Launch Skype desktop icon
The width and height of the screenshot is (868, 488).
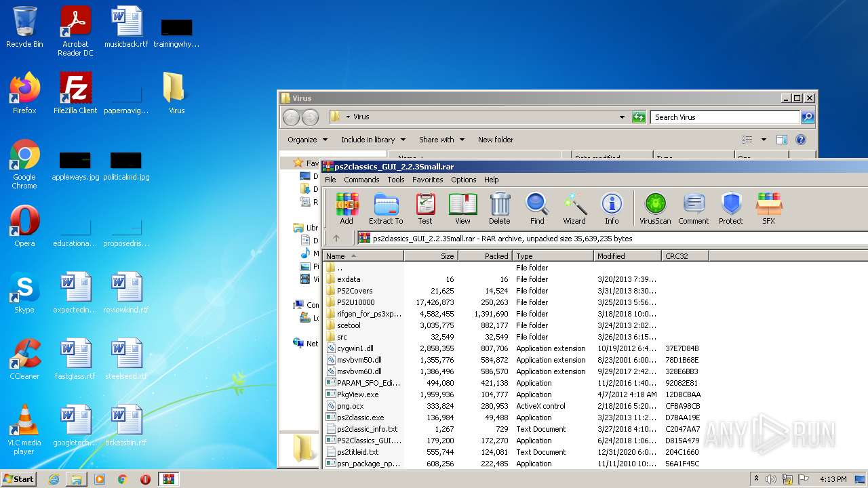pyautogui.click(x=24, y=292)
